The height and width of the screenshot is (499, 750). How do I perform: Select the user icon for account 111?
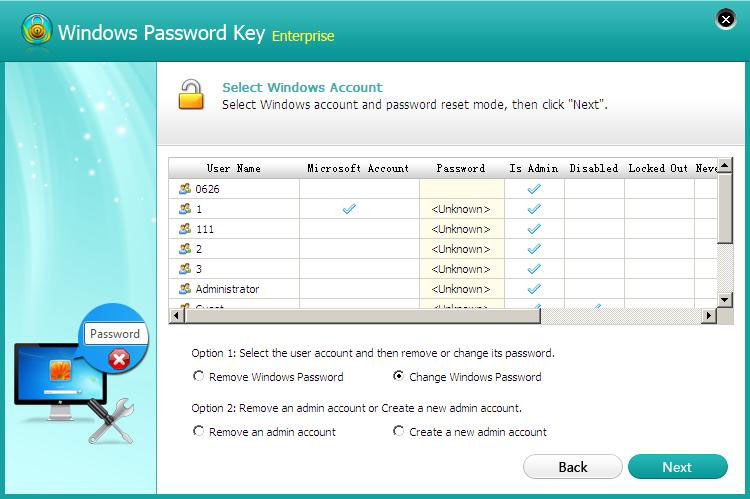point(184,229)
